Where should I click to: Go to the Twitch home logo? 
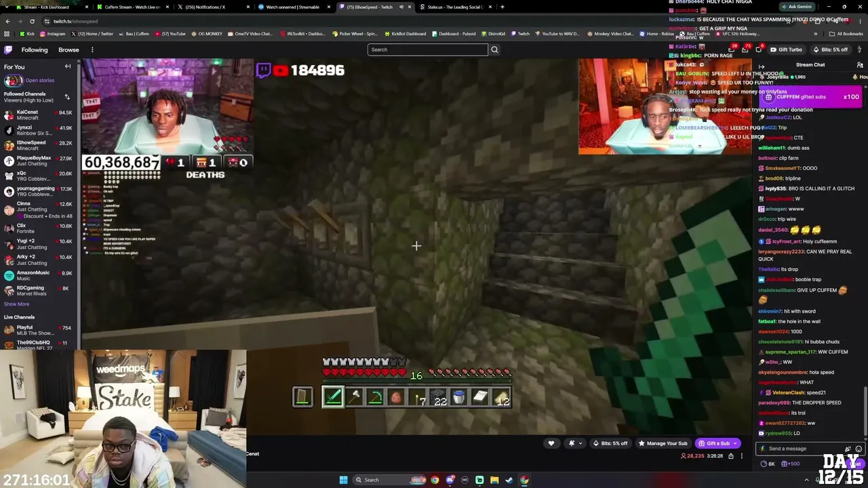(x=8, y=49)
